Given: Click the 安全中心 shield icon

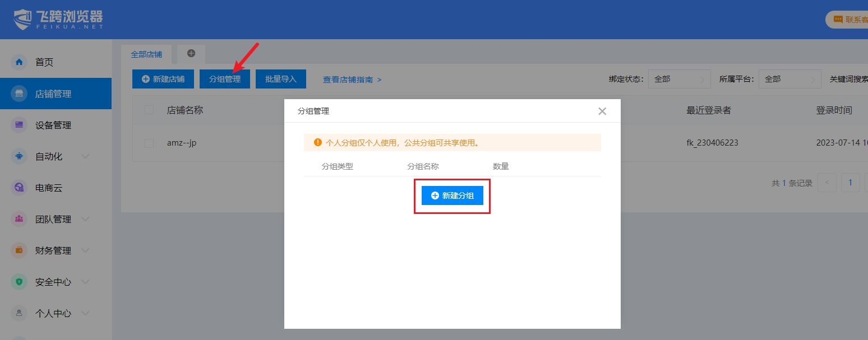Looking at the screenshot, I should coord(19,282).
